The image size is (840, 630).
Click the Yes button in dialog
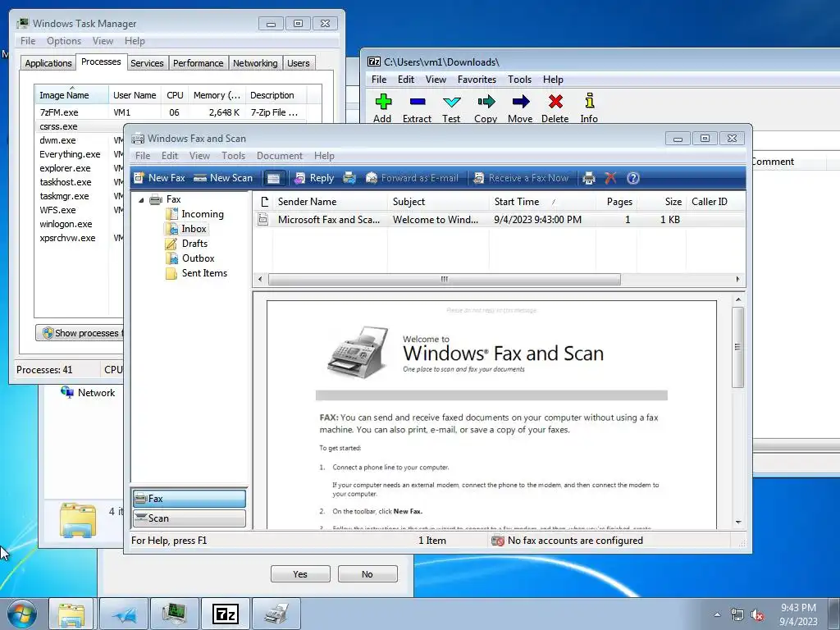pyautogui.click(x=300, y=573)
